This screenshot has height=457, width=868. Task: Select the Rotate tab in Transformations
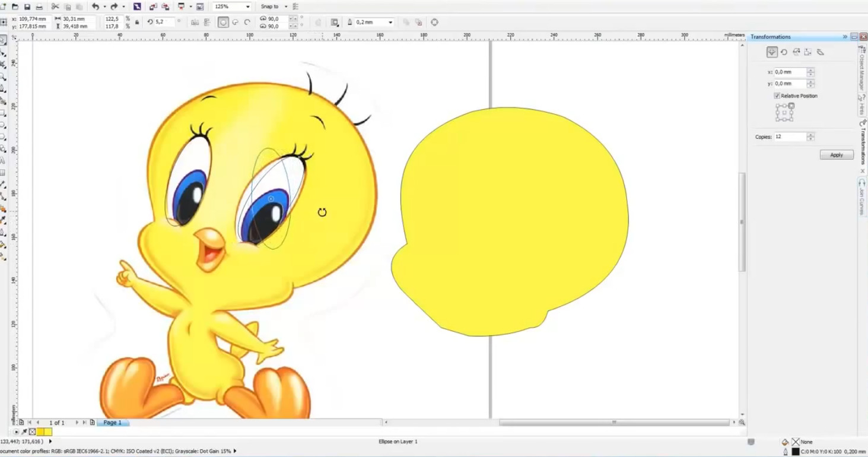[x=784, y=52]
